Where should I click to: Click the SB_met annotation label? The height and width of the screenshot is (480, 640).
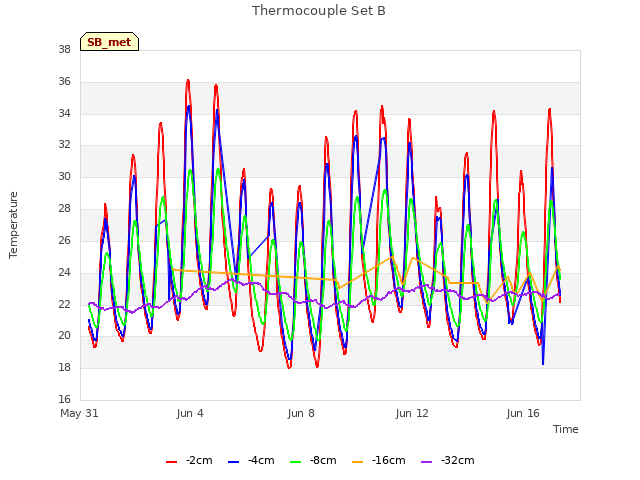pos(109,42)
